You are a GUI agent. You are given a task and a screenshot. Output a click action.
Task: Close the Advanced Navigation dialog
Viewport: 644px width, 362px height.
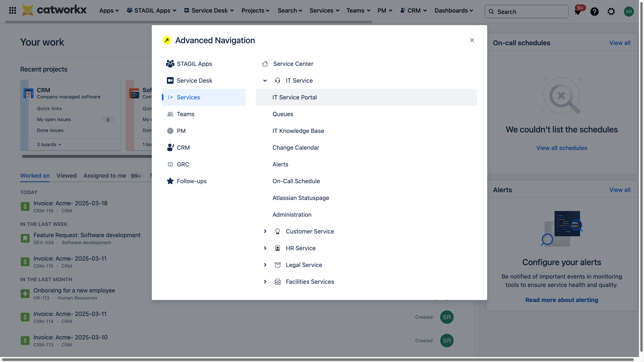(472, 40)
